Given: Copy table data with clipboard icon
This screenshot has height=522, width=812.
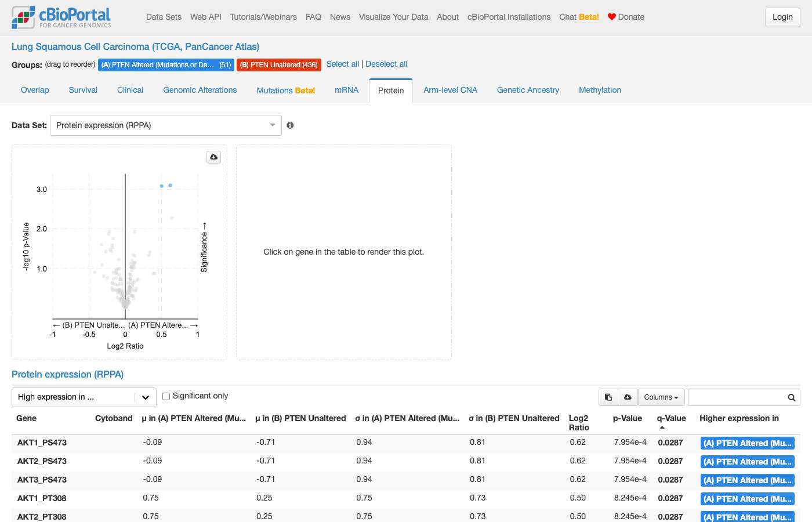Looking at the screenshot, I should [608, 397].
